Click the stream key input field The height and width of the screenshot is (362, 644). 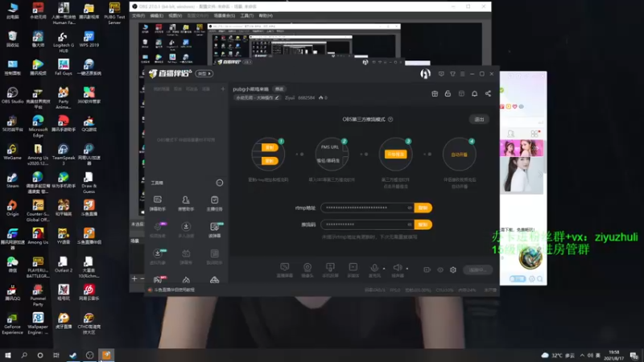pyautogui.click(x=367, y=224)
